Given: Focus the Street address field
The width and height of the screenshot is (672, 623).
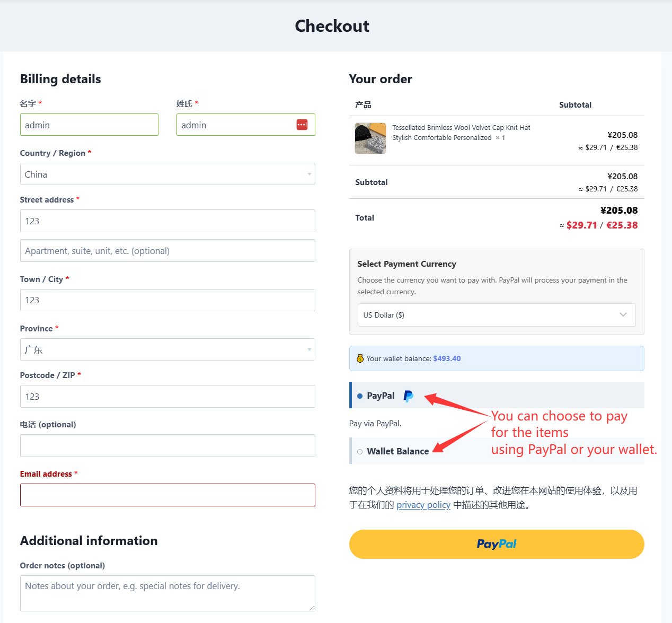Looking at the screenshot, I should click(x=167, y=221).
